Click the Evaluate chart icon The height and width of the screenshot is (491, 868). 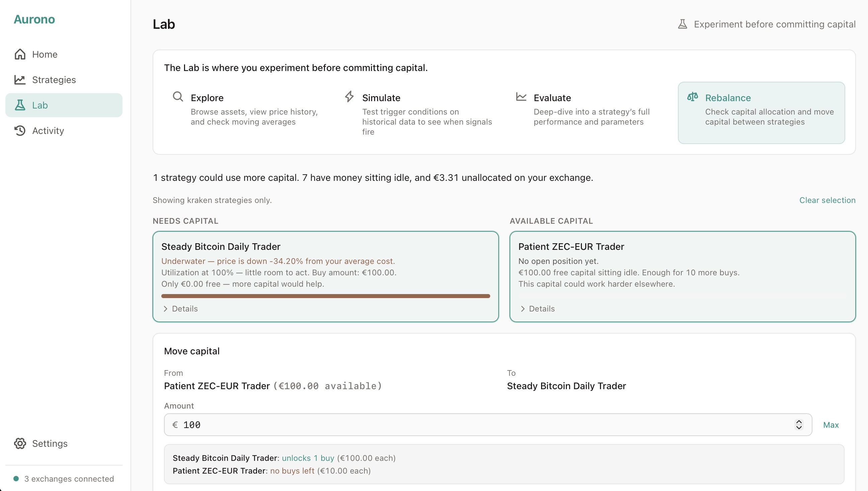[521, 97]
